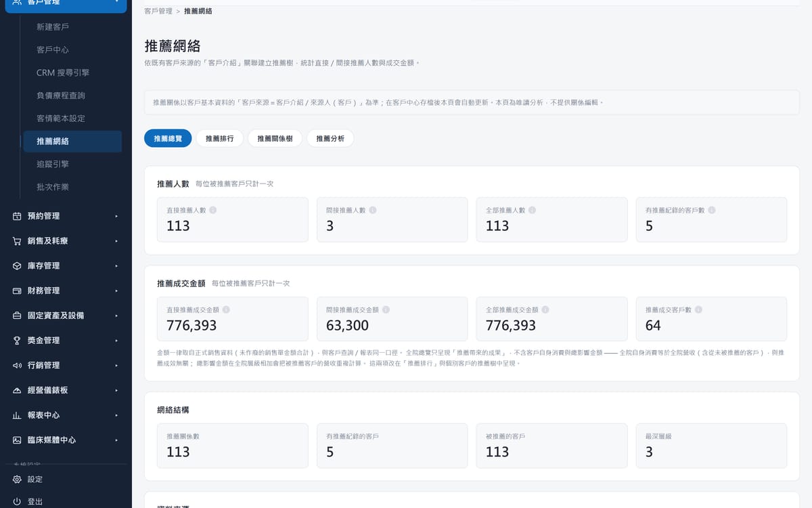This screenshot has width=812, height=508.
Task: Expand the 預約管理 menu arrow
Action: click(x=116, y=216)
